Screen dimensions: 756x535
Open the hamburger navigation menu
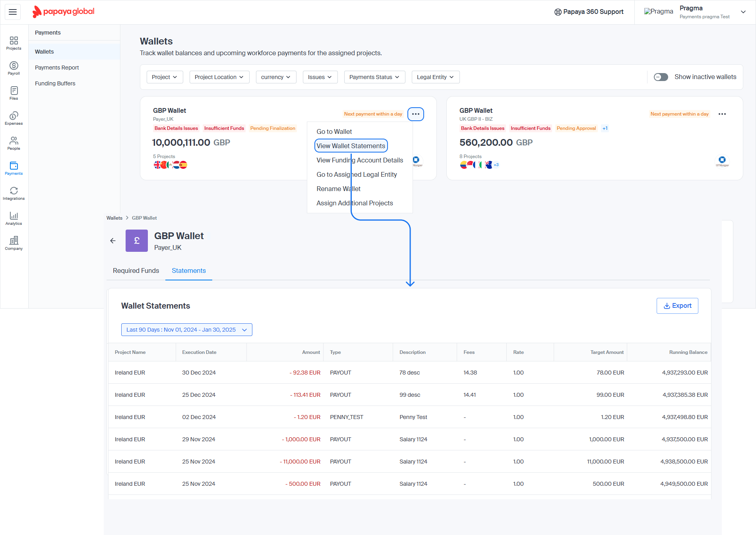pyautogui.click(x=13, y=12)
